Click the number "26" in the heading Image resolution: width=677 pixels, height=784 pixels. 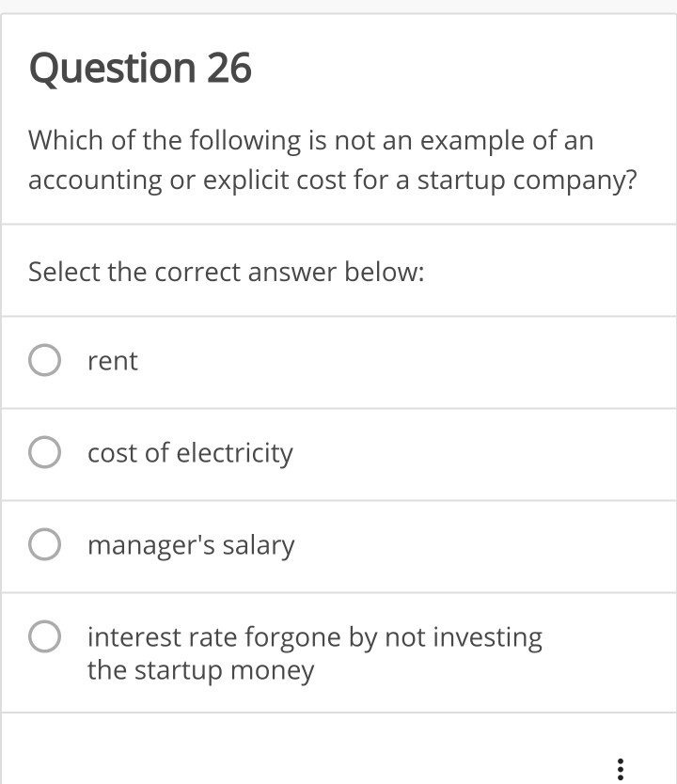228,69
